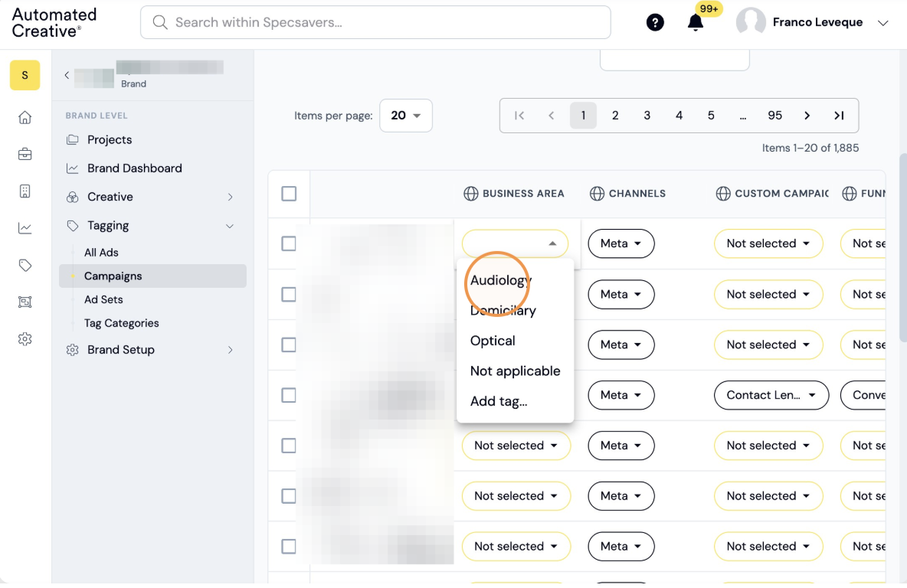This screenshot has width=907, height=588.
Task: Go to page 2
Action: (x=615, y=116)
